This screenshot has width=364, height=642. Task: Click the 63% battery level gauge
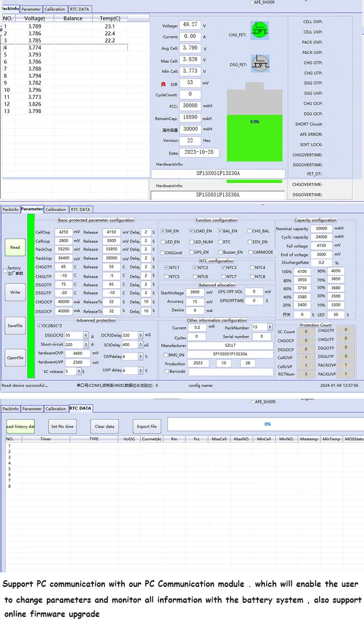coord(255,122)
